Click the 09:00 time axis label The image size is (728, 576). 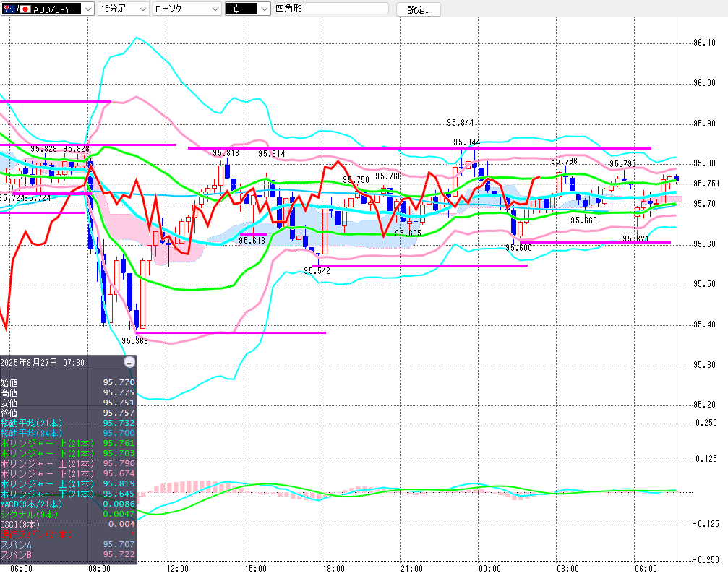[x=99, y=569]
